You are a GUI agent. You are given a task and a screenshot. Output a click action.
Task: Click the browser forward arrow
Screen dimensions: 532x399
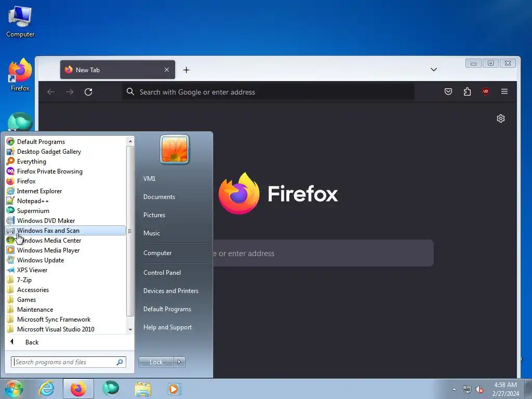point(70,92)
